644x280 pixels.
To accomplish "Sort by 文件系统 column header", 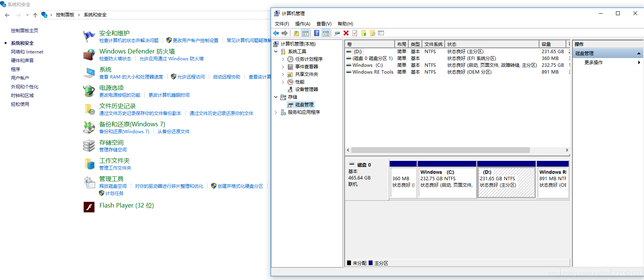I will click(433, 44).
